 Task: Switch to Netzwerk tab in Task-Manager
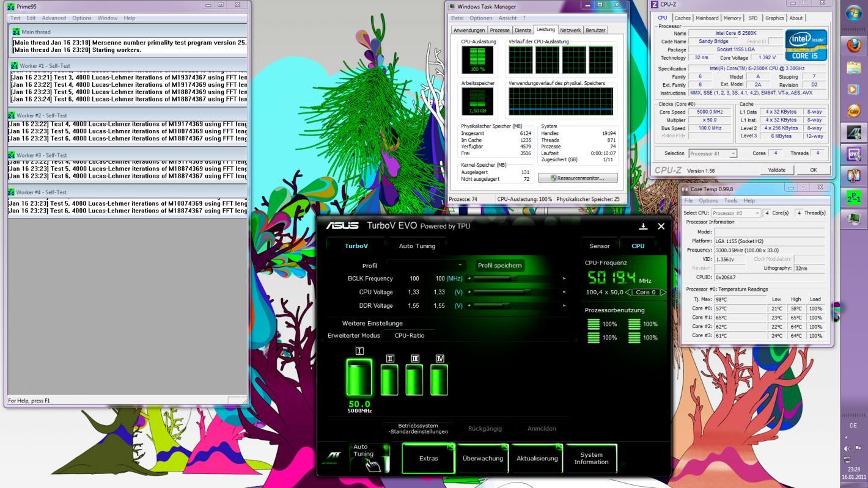(x=570, y=30)
